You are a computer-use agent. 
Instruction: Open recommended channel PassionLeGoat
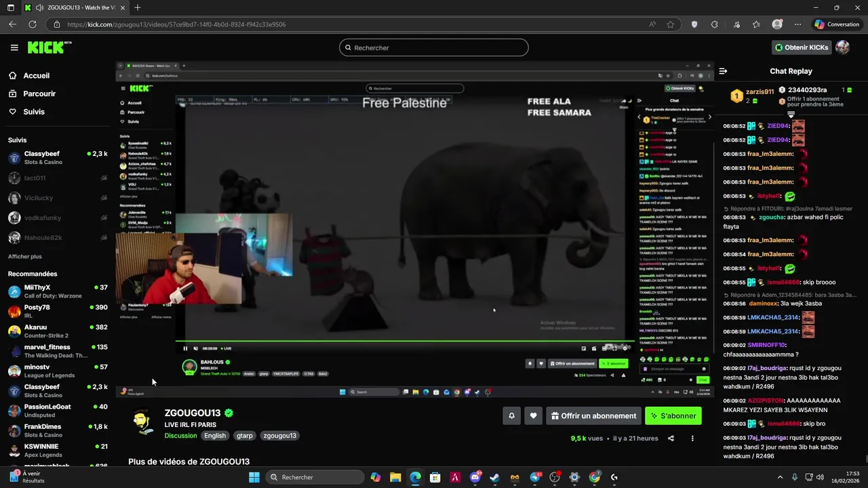58,411
